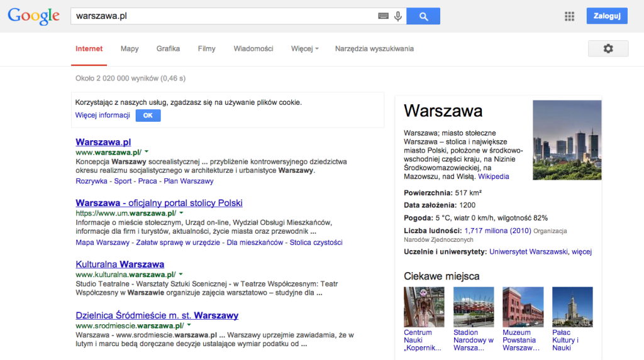Click the więcej universities link
Screen dimensions: 644x360
click(x=582, y=252)
